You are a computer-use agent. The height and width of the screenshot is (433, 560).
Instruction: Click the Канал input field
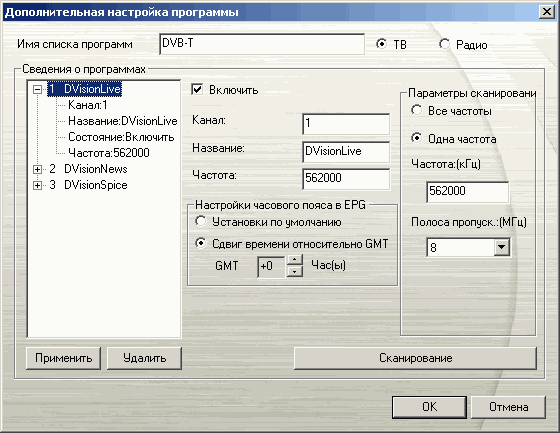(x=346, y=124)
